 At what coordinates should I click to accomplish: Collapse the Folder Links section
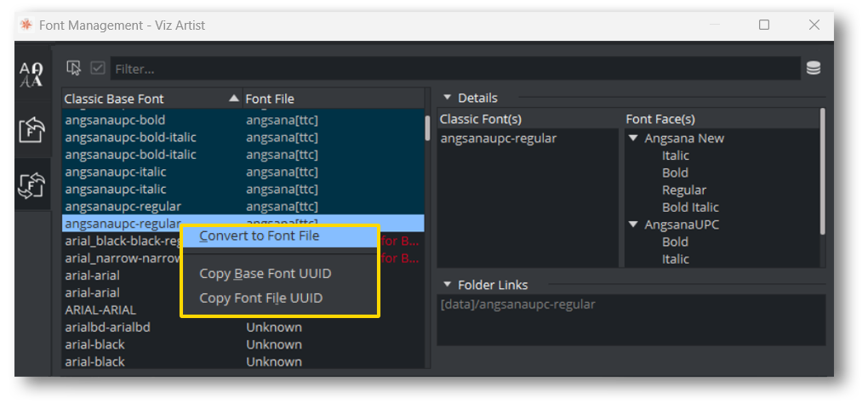[x=448, y=285]
